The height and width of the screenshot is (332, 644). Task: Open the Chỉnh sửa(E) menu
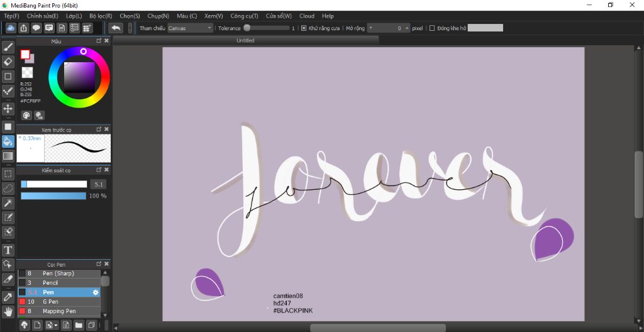click(42, 16)
